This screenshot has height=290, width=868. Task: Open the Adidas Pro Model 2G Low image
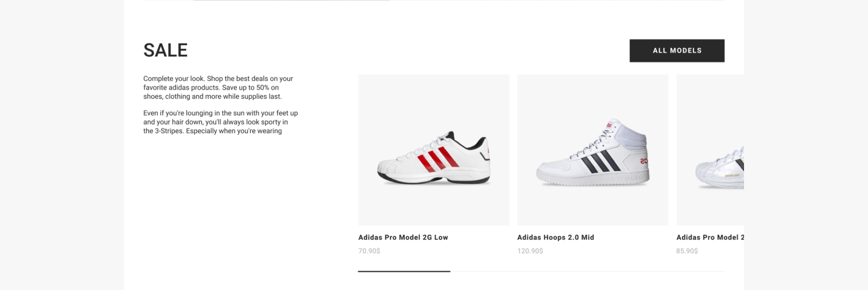tap(434, 150)
